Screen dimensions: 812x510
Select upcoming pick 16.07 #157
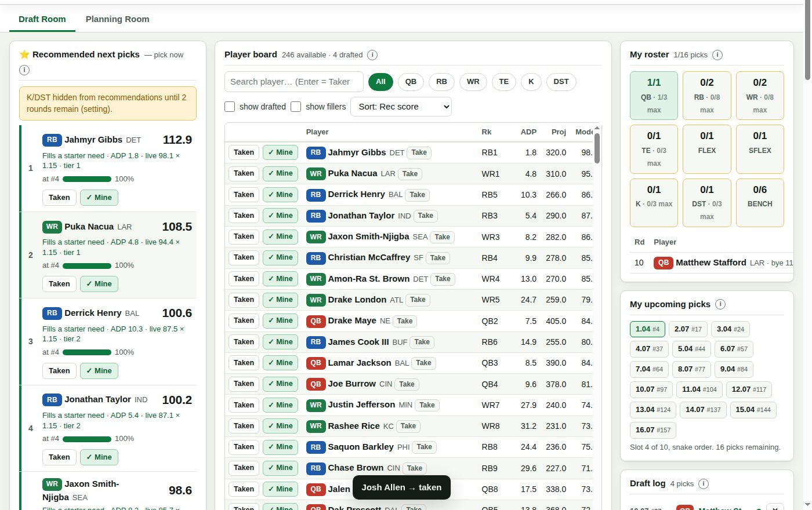(653, 430)
